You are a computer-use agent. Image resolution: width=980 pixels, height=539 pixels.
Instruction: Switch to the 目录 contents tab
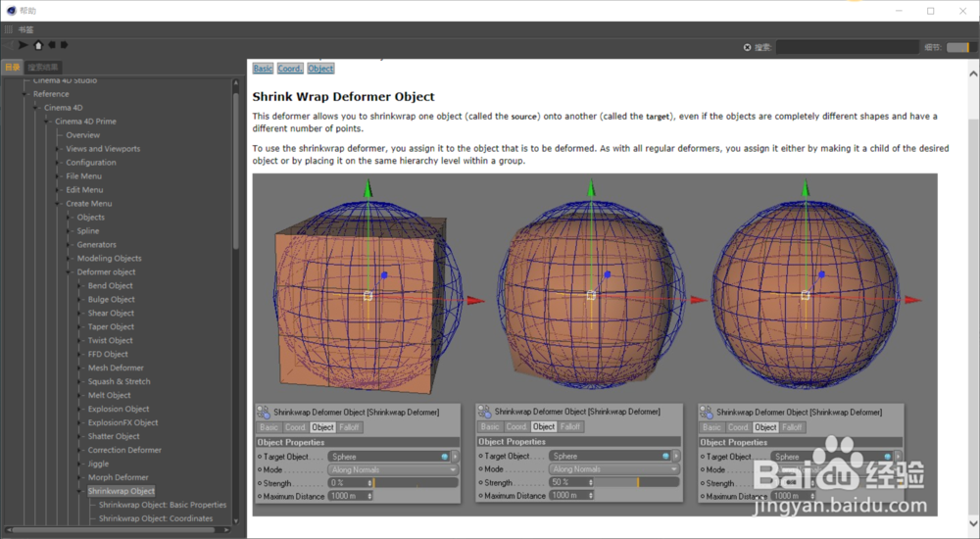(13, 67)
